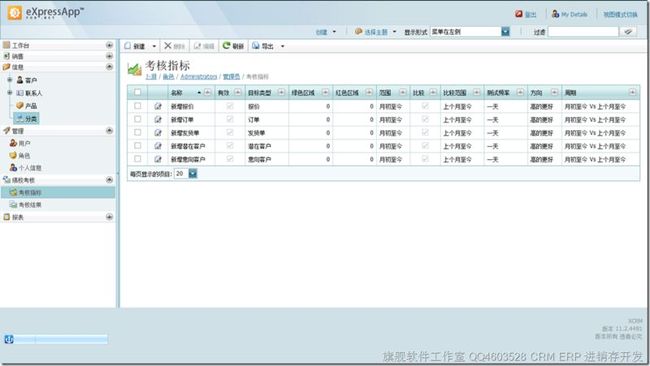650x366 pixels.
Task: Click the green chart icon beside 考核指标 title
Action: pos(134,69)
